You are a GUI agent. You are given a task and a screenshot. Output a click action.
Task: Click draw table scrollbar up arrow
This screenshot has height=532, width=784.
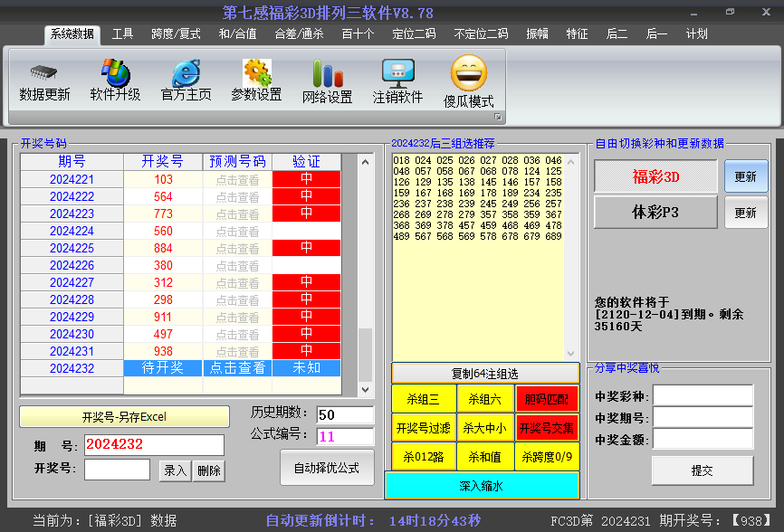tap(365, 162)
